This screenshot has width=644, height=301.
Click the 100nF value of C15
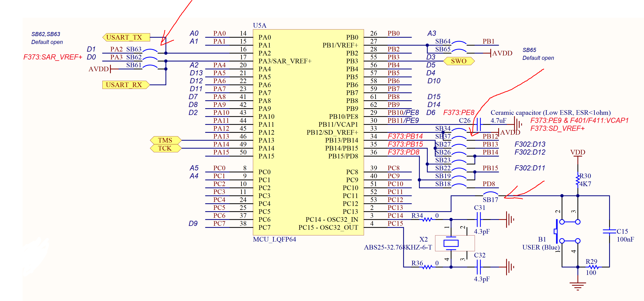pos(625,239)
